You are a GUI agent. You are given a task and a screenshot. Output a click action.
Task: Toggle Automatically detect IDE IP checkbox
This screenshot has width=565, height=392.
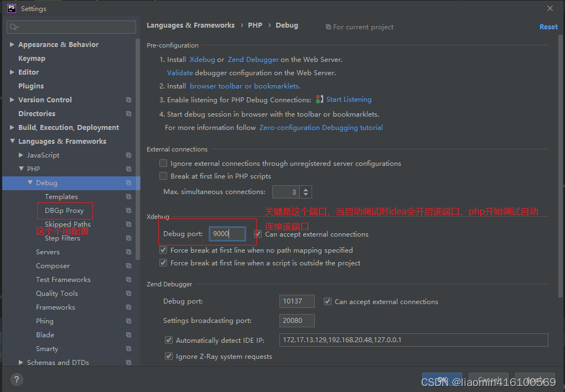168,340
